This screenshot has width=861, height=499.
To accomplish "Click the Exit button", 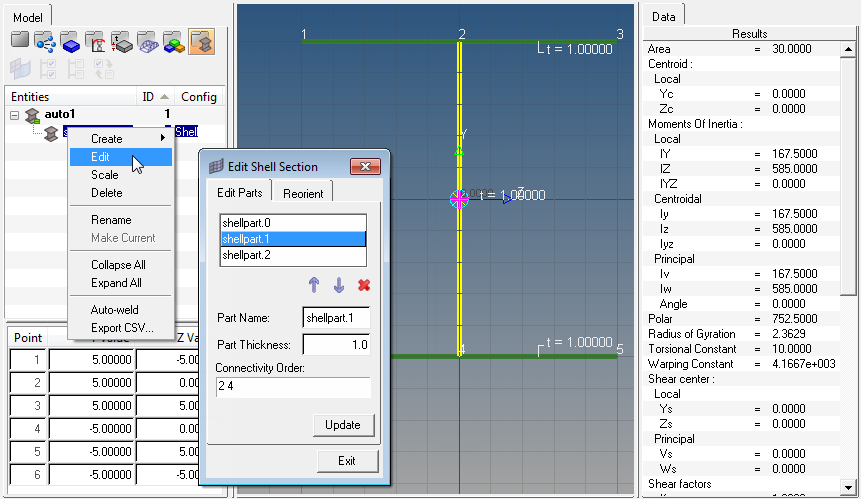I will coord(347,461).
